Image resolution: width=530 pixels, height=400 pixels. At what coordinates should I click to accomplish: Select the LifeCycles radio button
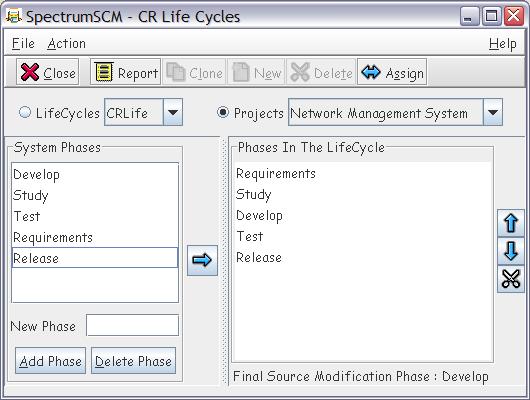pyautogui.click(x=25, y=112)
